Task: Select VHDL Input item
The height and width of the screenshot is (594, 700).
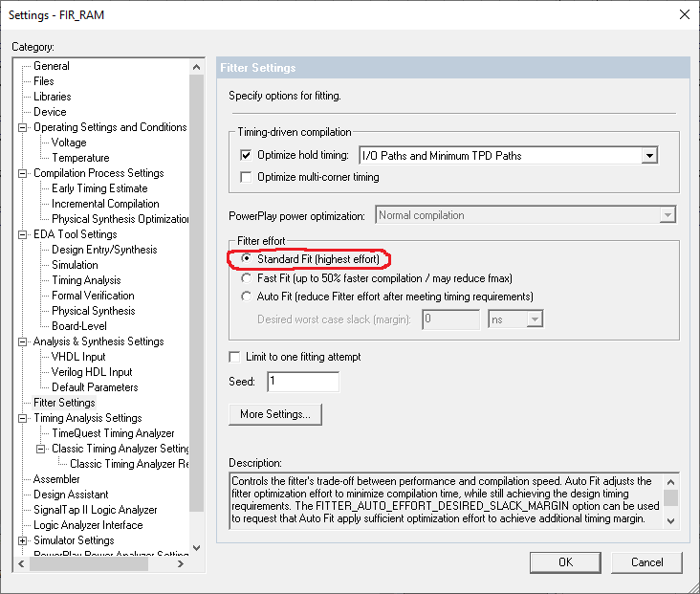Action: [78, 357]
